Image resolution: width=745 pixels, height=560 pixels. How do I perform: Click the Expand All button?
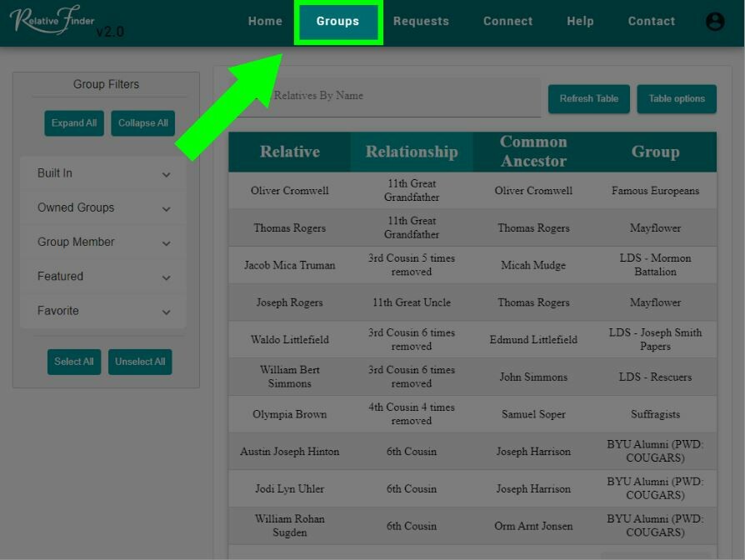pos(74,123)
